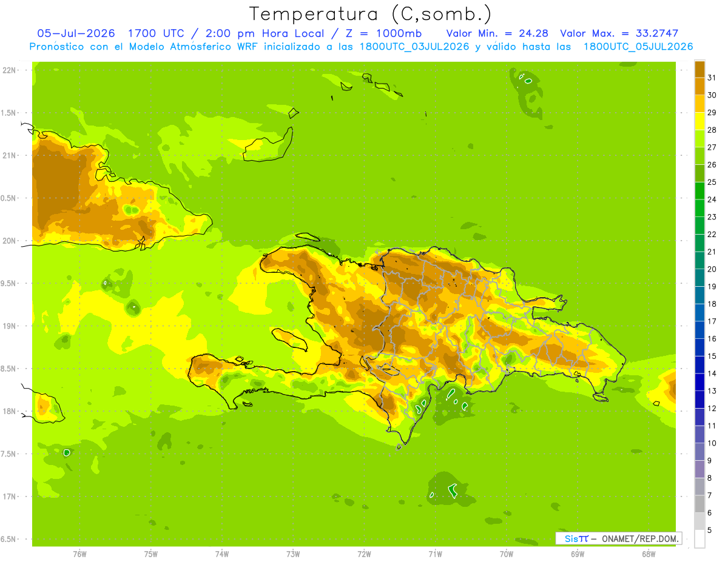The image size is (728, 562).
Task: Click the "75W" longitude axis label
Action: [x=151, y=554]
